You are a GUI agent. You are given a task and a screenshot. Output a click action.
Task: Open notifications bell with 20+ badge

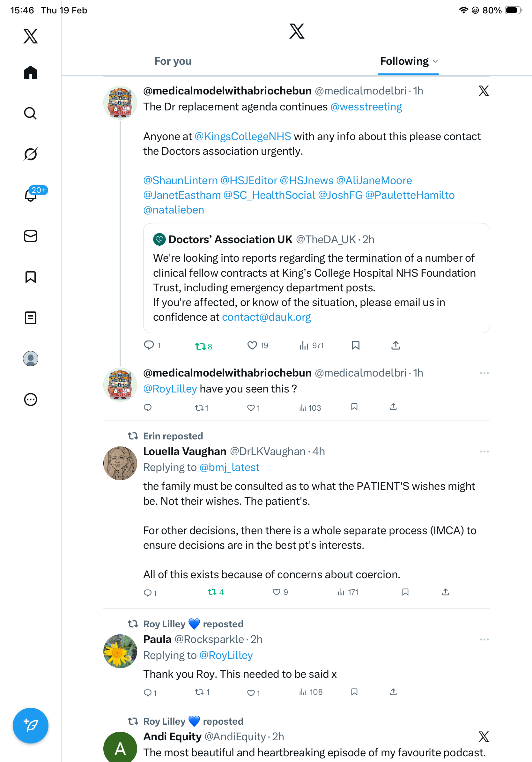point(31,195)
